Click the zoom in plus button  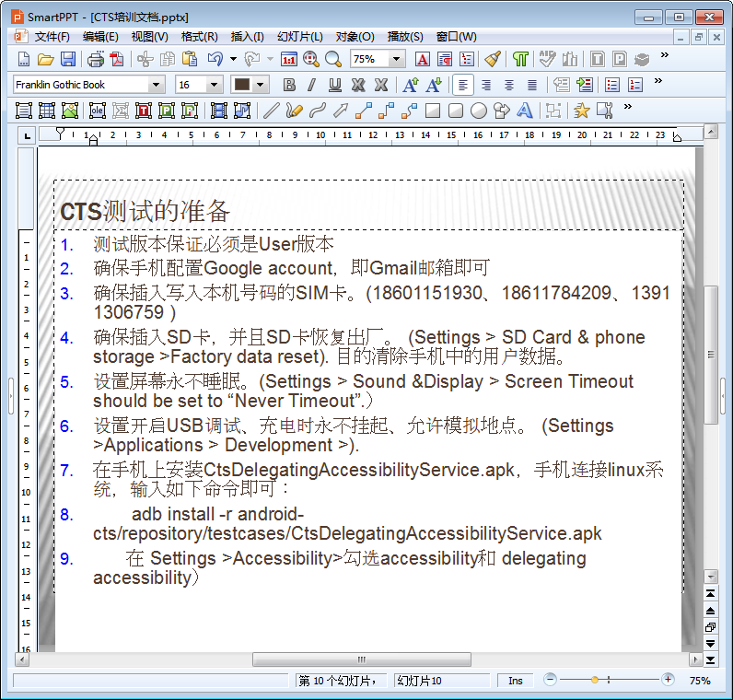tap(668, 680)
